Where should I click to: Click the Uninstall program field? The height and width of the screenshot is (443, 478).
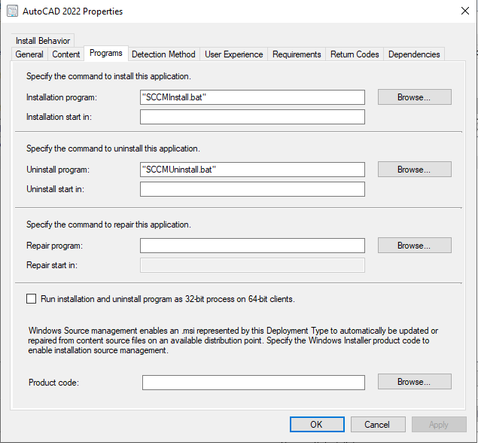coord(252,170)
